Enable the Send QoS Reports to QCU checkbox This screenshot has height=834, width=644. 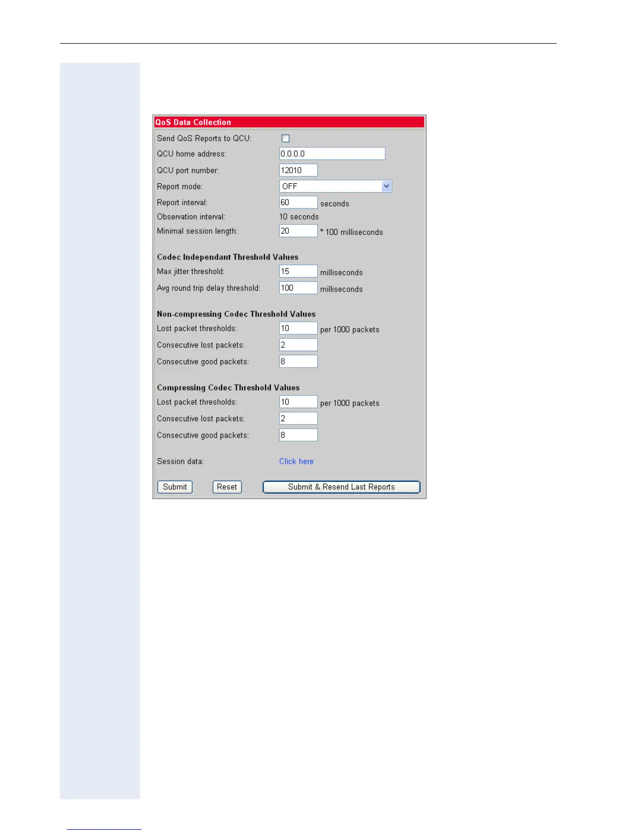(286, 138)
